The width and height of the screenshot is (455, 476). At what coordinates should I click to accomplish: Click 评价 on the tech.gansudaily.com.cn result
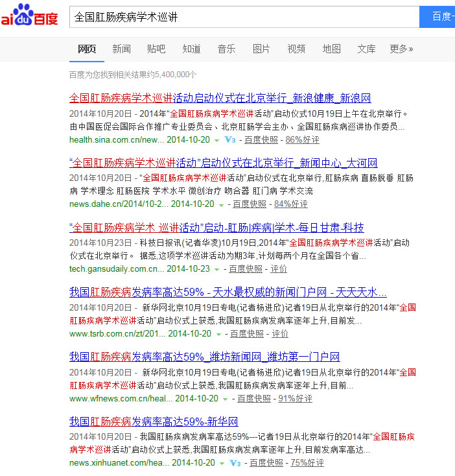[x=279, y=268]
